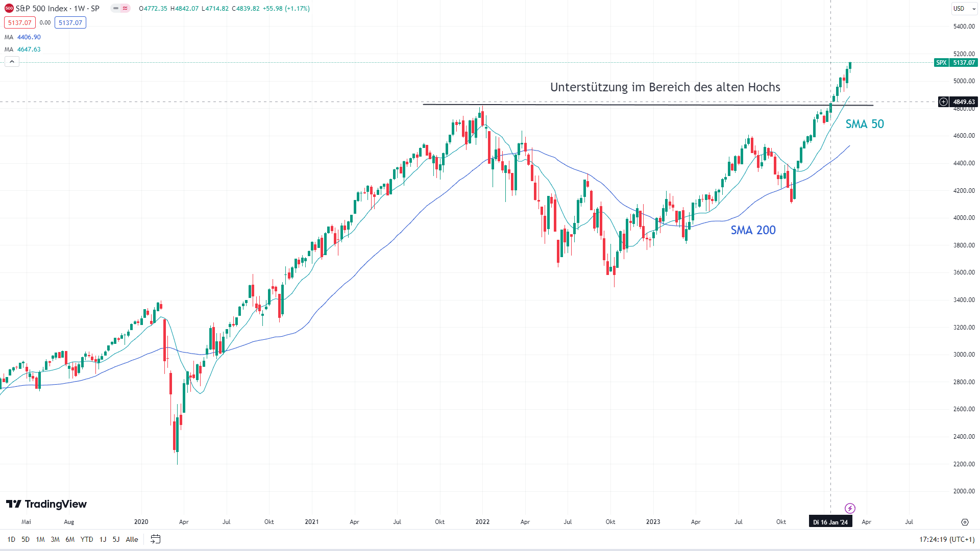
Task: Open timezone menu at 17:24:19 (UTC+1)
Action: point(947,539)
